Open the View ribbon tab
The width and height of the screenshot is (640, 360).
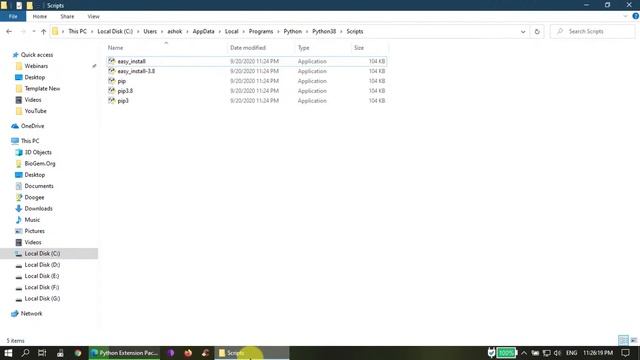93,16
